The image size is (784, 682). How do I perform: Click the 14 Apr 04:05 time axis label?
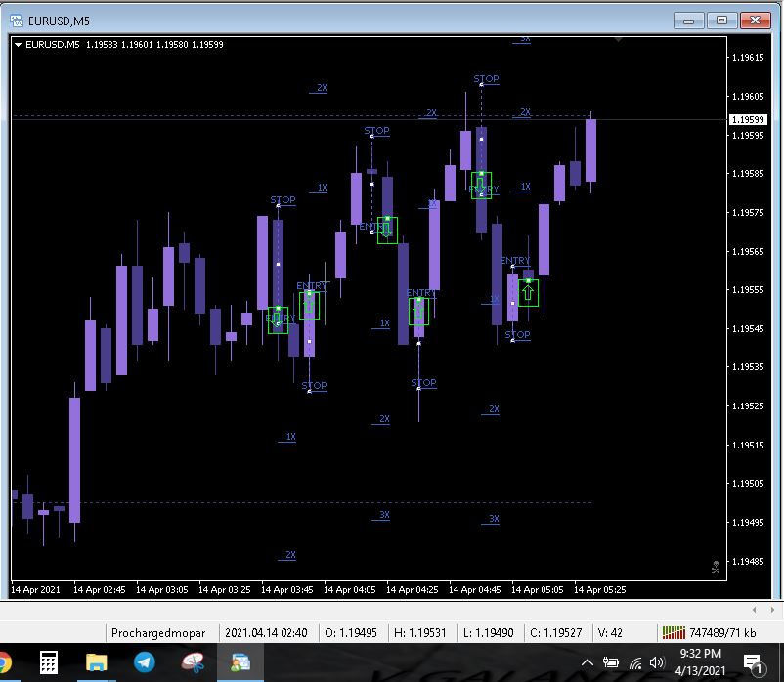coord(350,589)
